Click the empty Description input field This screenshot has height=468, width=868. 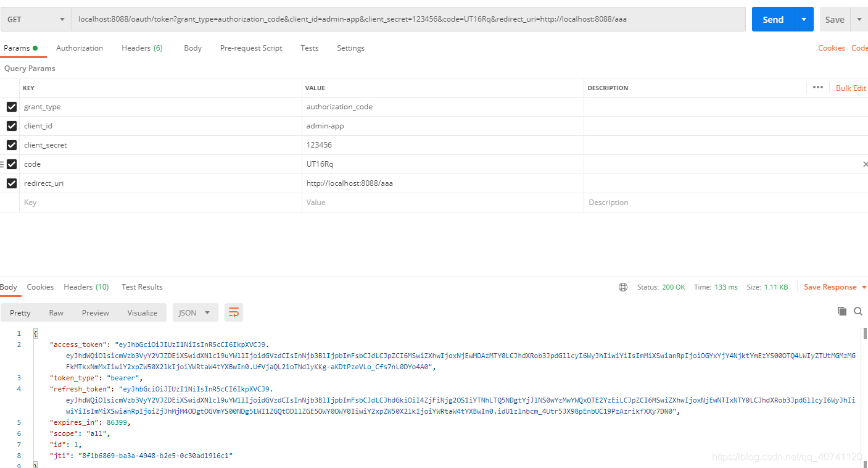725,203
